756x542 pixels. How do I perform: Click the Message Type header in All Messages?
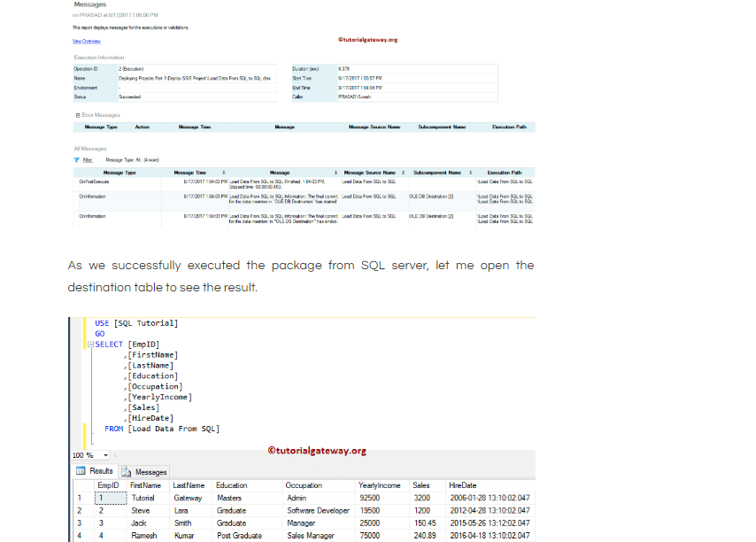pos(120,173)
